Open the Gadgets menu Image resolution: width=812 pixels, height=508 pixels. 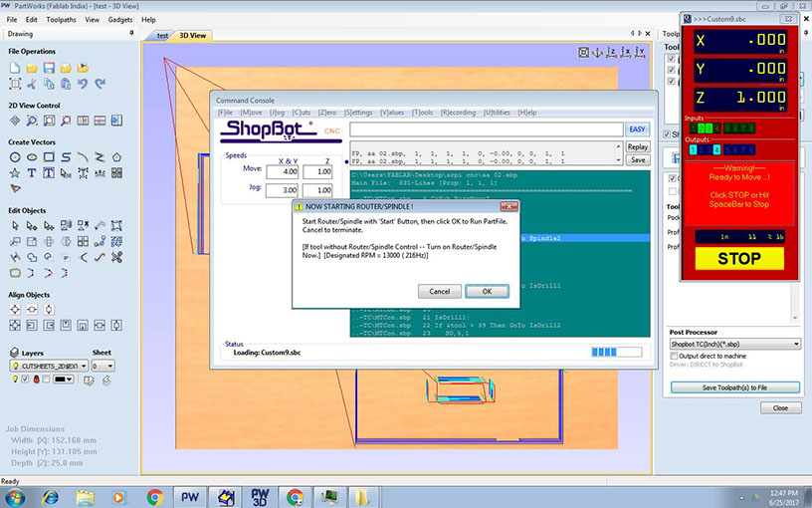click(120, 20)
